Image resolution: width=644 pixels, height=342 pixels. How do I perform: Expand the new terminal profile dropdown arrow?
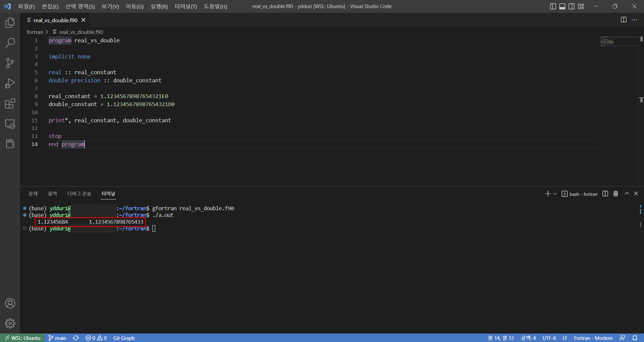point(555,194)
